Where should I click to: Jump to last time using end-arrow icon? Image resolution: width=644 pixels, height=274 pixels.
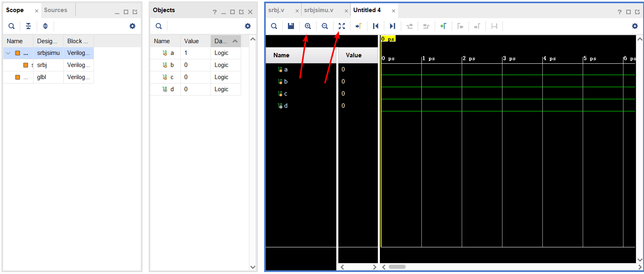click(392, 26)
